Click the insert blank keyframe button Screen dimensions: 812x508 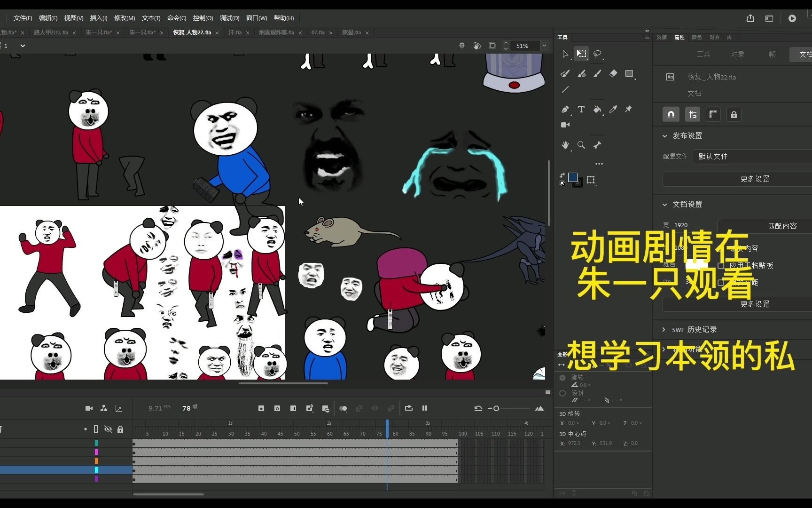(x=277, y=408)
